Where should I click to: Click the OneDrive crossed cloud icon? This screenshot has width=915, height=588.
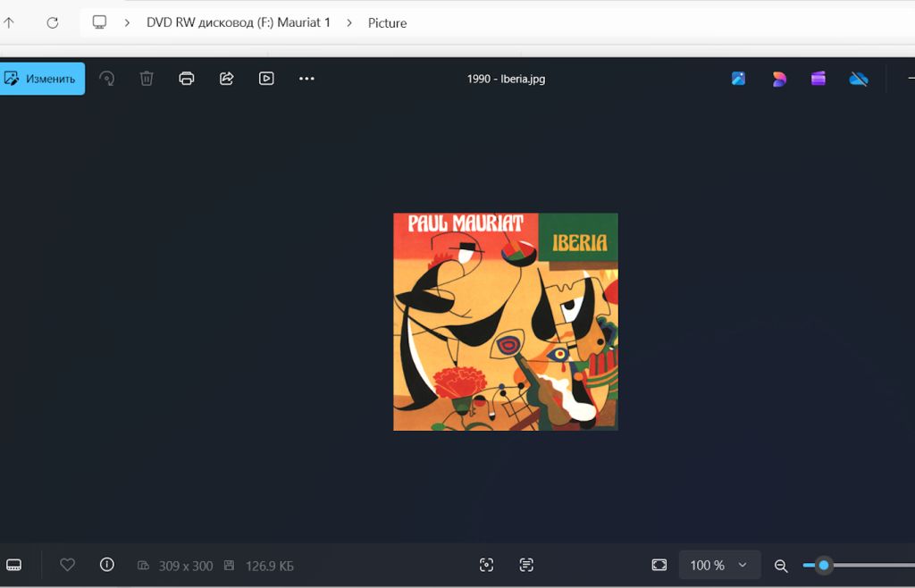pyautogui.click(x=859, y=78)
